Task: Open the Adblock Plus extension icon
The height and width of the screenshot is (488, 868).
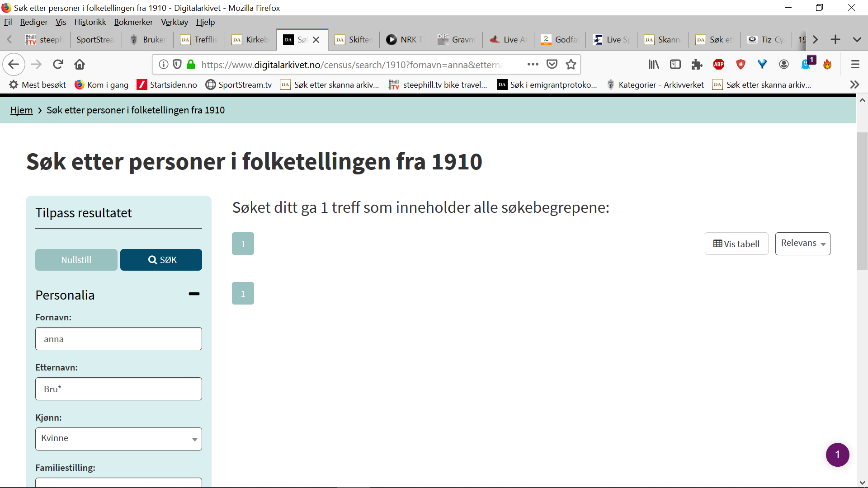Action: click(719, 65)
